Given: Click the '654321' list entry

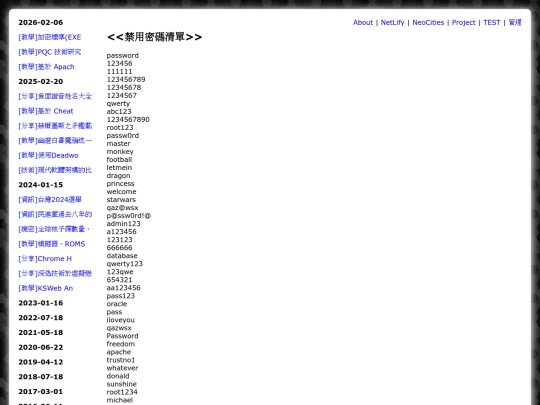Looking at the screenshot, I should 120,280.
